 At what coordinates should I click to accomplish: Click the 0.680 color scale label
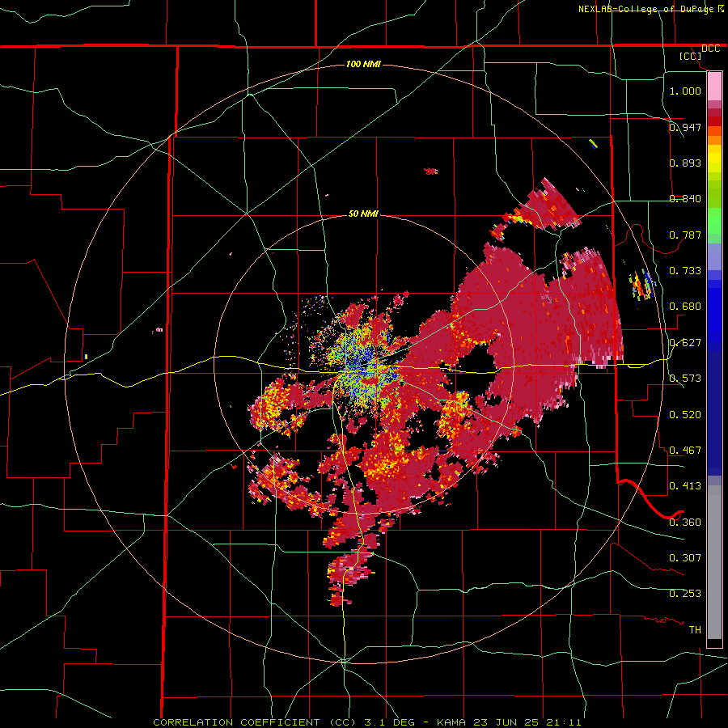click(685, 306)
